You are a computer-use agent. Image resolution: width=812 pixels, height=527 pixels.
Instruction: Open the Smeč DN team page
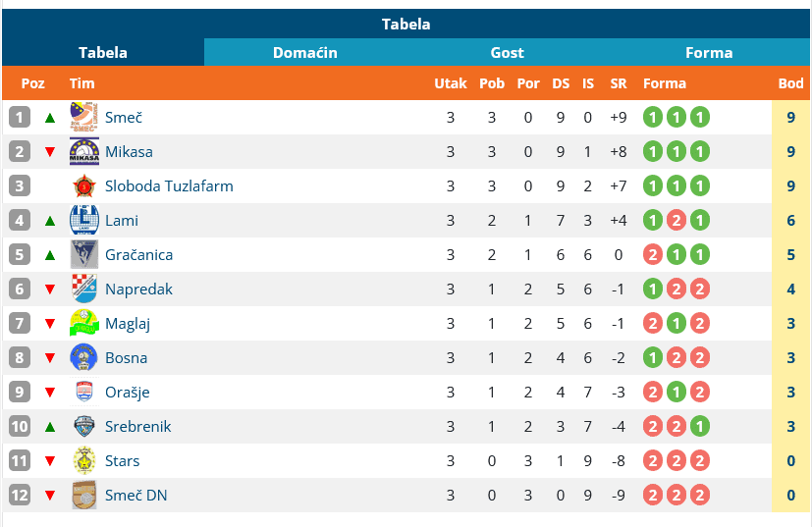tap(136, 496)
